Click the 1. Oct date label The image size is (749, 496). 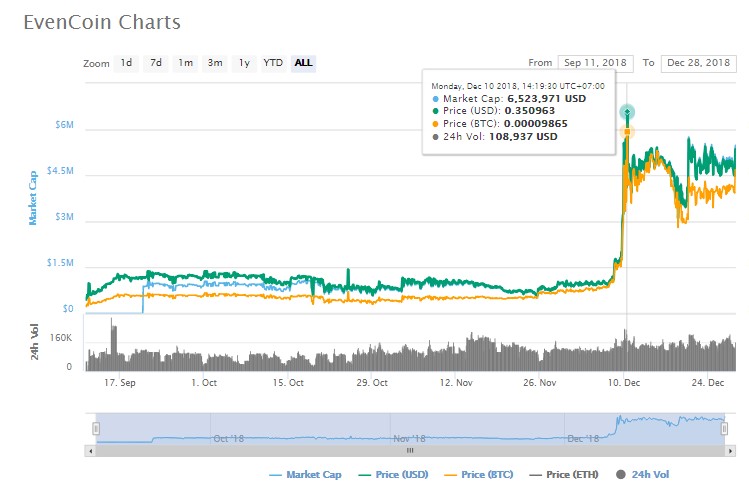click(x=204, y=383)
